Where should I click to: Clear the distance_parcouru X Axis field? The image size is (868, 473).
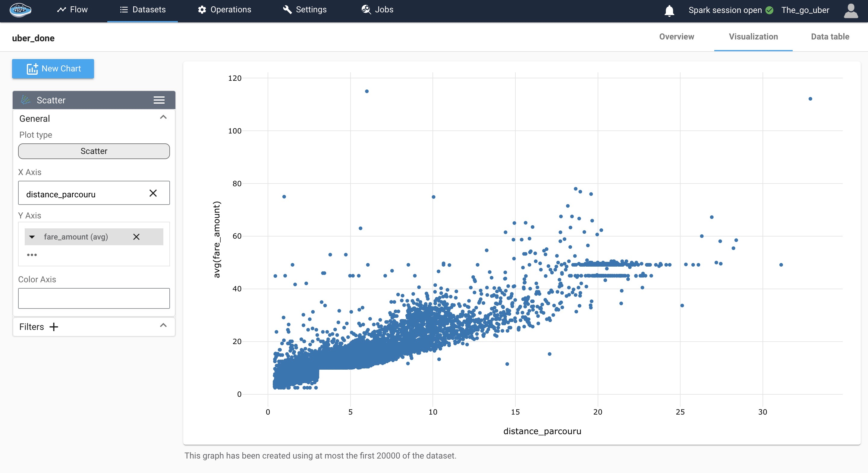tap(153, 193)
